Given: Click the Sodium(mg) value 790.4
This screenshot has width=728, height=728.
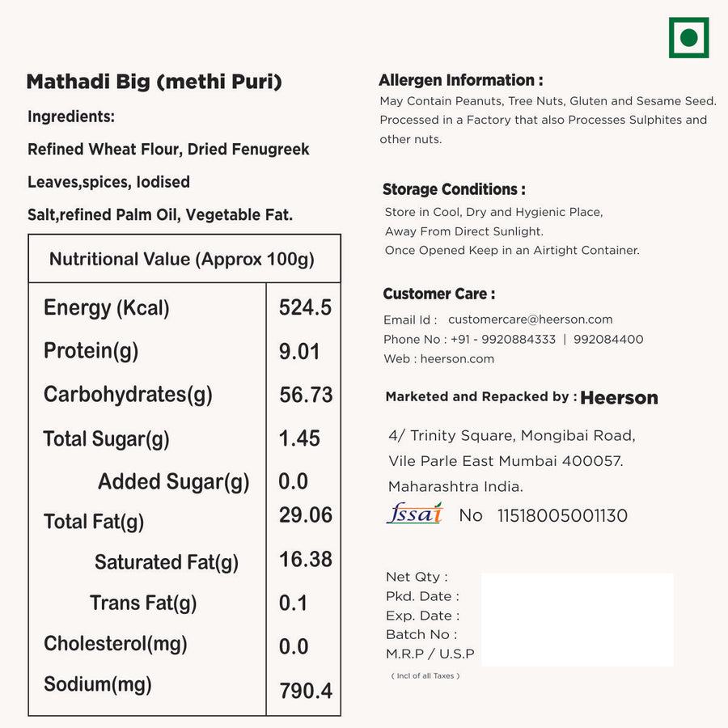Looking at the screenshot, I should [x=305, y=691].
